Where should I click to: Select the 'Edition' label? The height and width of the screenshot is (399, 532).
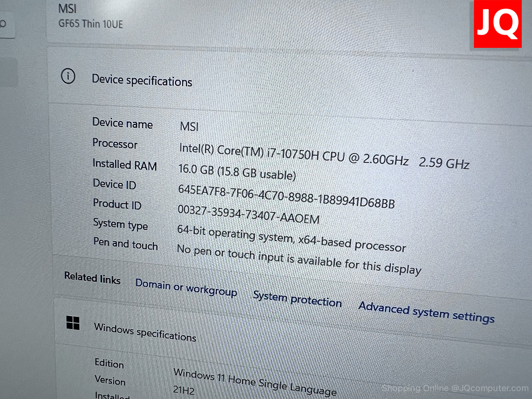pyautogui.click(x=109, y=363)
